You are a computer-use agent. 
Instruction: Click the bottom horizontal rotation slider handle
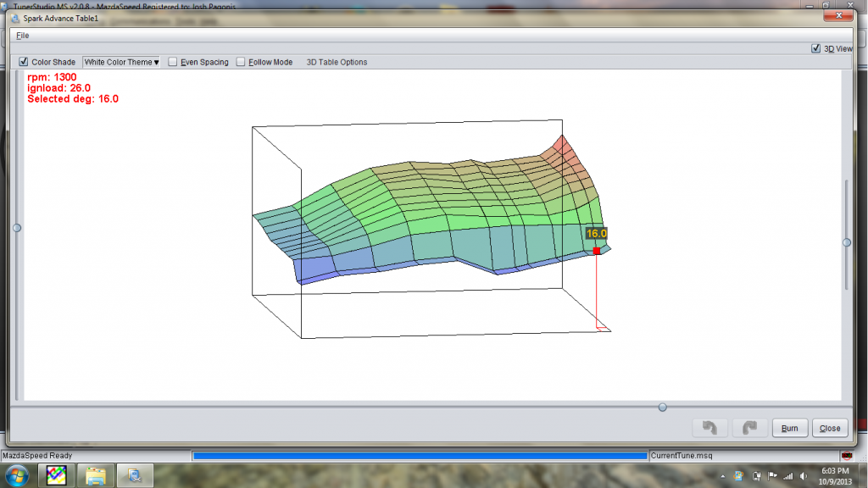(662, 408)
